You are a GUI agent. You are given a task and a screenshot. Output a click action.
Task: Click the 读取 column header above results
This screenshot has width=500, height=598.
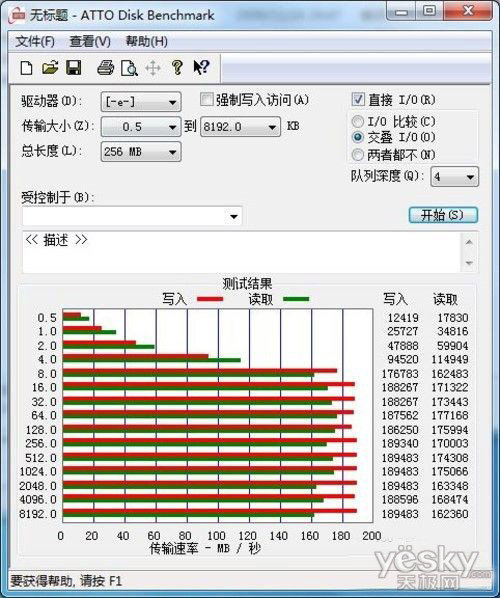pos(445,299)
